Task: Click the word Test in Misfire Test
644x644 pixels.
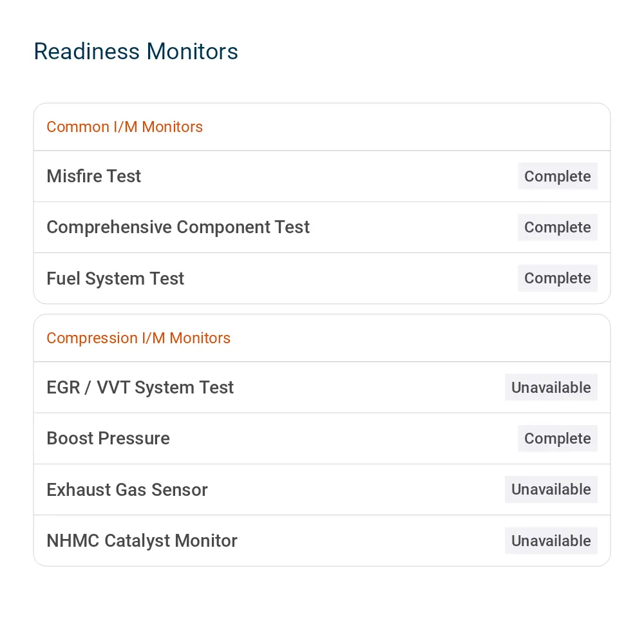Action: click(123, 176)
